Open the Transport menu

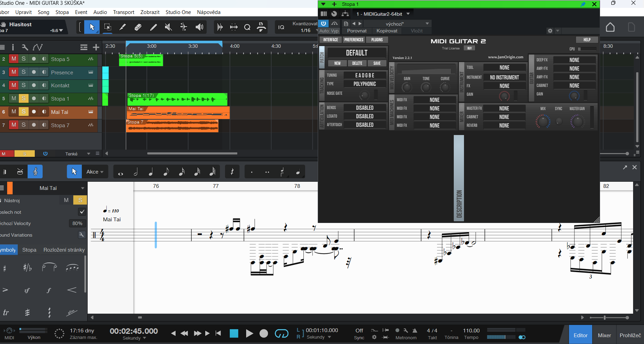pyautogui.click(x=123, y=12)
